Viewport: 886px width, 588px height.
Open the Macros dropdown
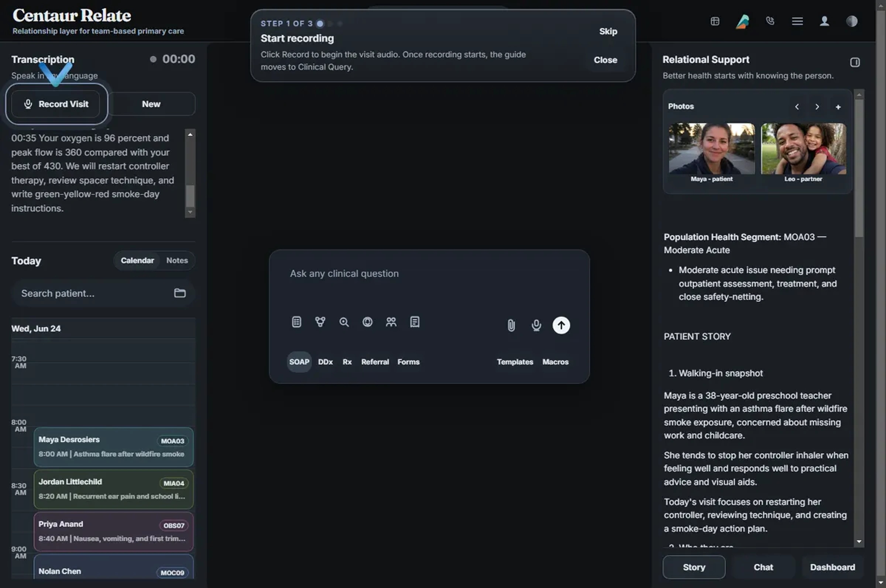[555, 362]
